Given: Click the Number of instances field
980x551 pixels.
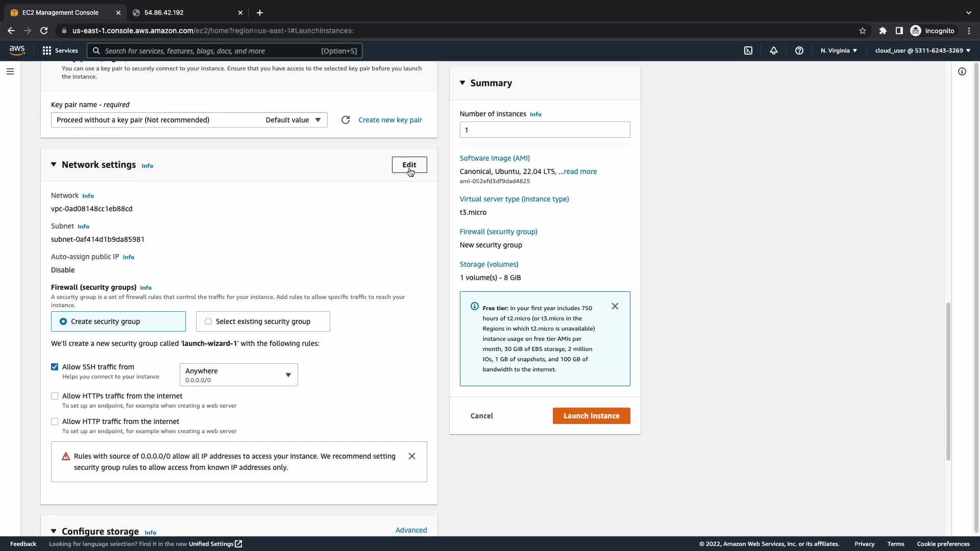Looking at the screenshot, I should point(545,130).
